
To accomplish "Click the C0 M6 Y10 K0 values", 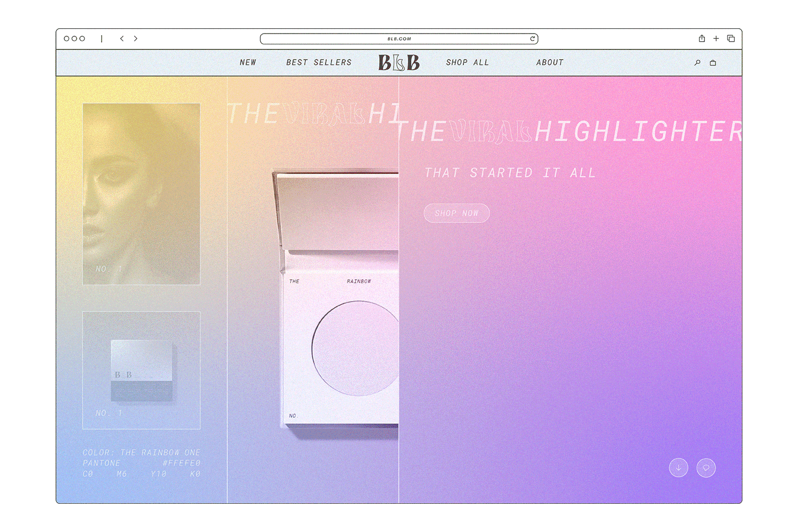I will click(142, 473).
